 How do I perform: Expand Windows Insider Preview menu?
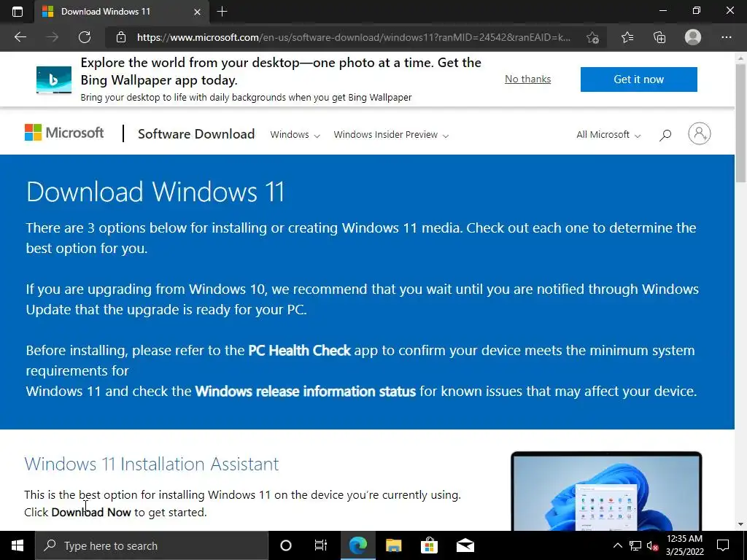pos(391,135)
